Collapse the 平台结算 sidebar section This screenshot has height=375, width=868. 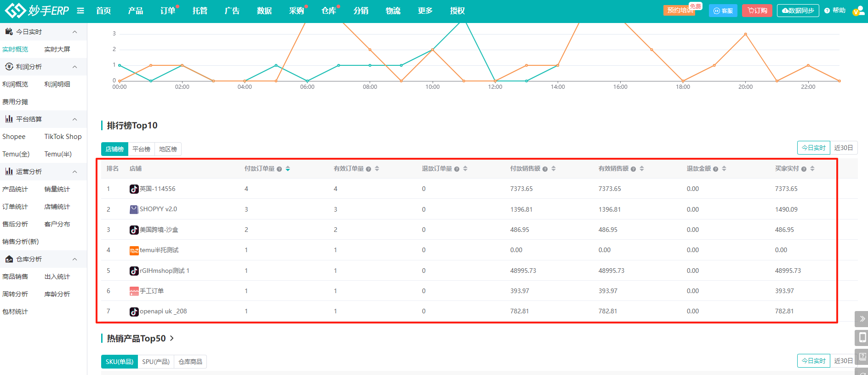click(74, 119)
